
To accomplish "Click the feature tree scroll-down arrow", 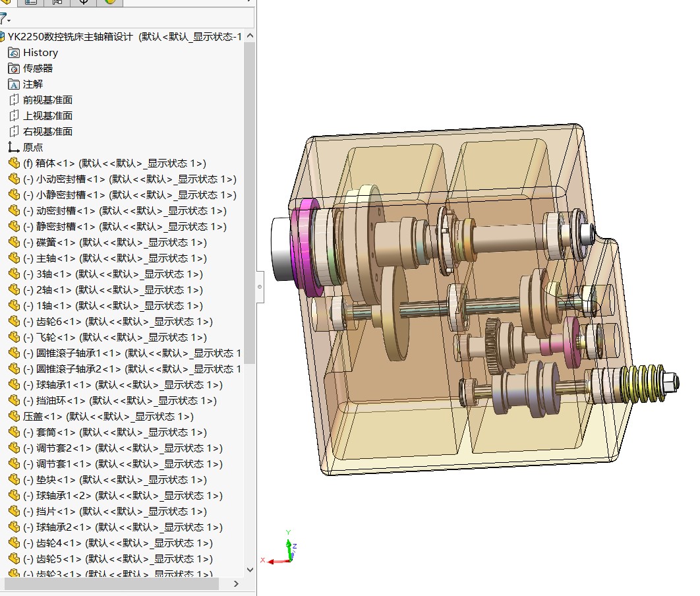I will (250, 570).
